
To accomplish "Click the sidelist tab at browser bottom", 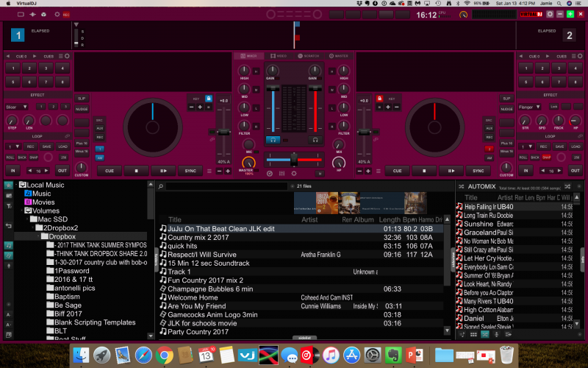I will click(304, 338).
